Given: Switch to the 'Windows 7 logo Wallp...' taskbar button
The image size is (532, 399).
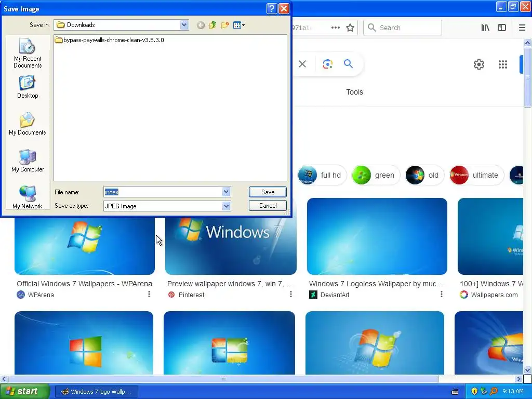Looking at the screenshot, I should click(96, 392).
